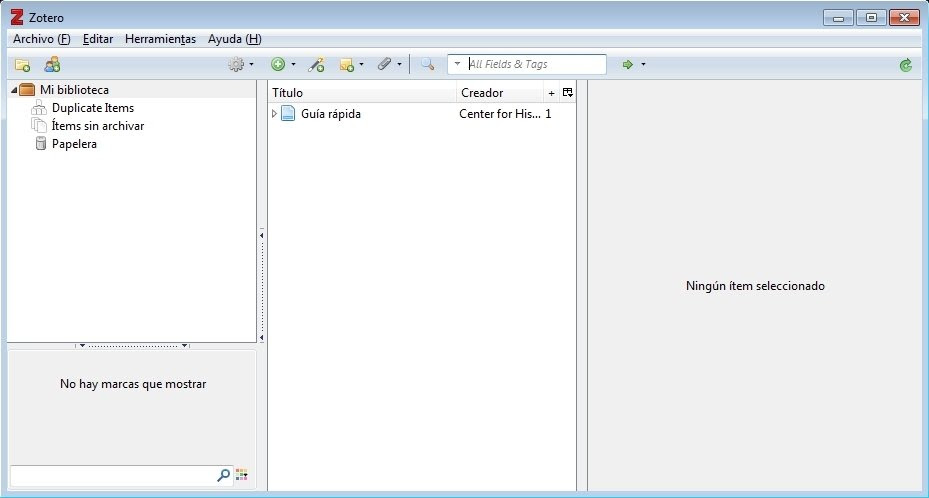Open Advanced Search magnifier icon
The image size is (929, 498).
[427, 64]
